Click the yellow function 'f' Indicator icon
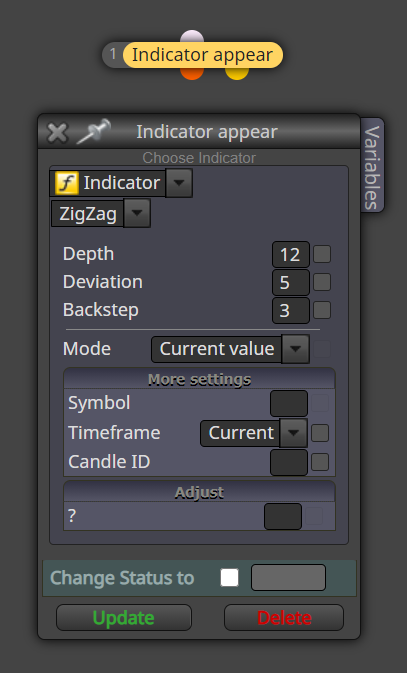The image size is (407, 673). coord(67,183)
